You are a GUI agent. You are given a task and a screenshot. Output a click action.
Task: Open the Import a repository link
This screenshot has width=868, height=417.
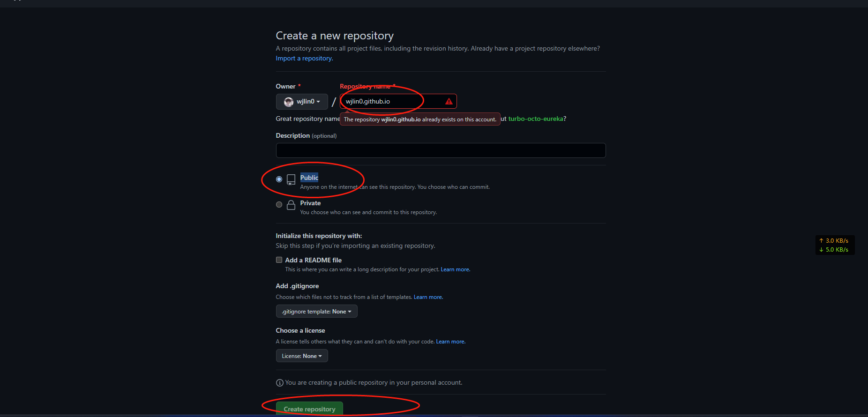304,58
